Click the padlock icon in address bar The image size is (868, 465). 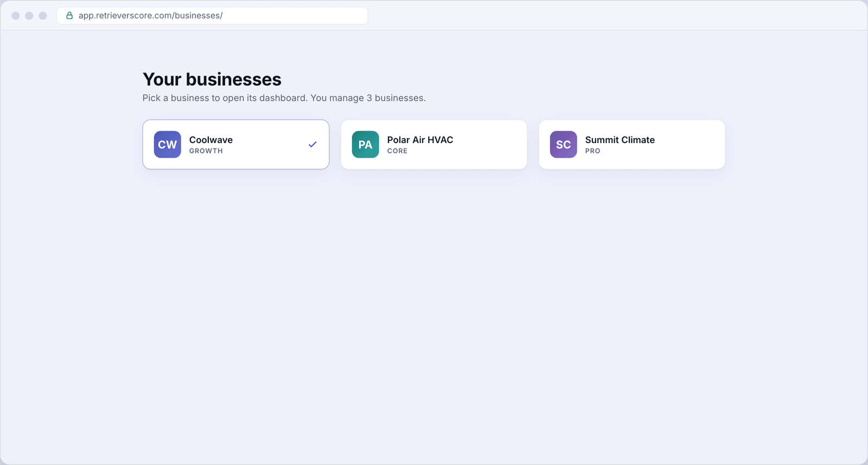pos(69,16)
